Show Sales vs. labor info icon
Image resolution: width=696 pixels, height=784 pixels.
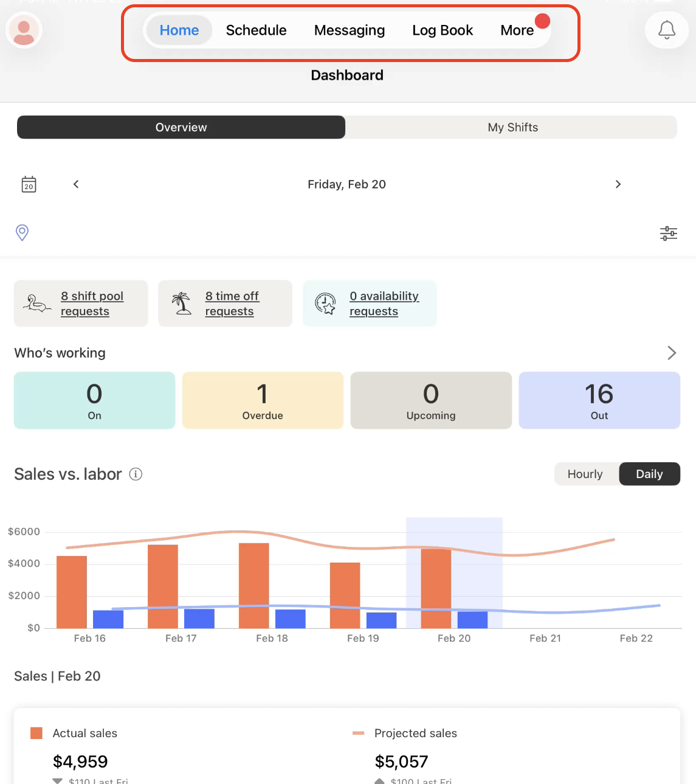click(136, 474)
